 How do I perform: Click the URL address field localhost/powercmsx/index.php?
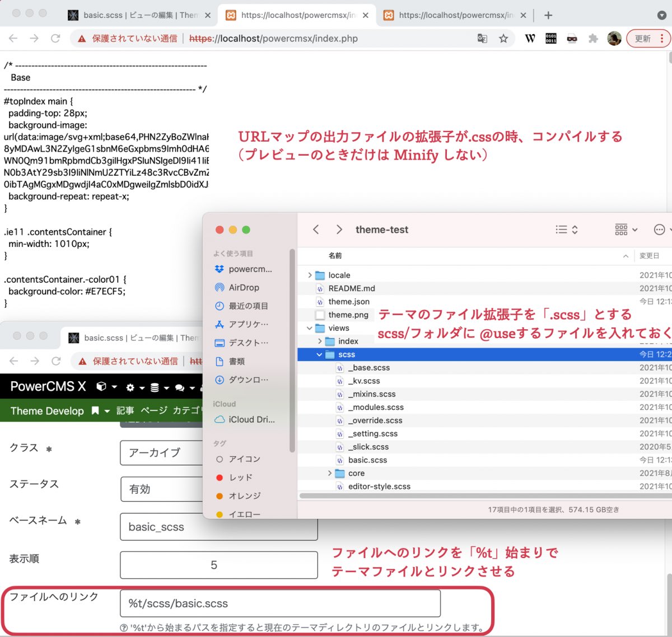click(273, 39)
